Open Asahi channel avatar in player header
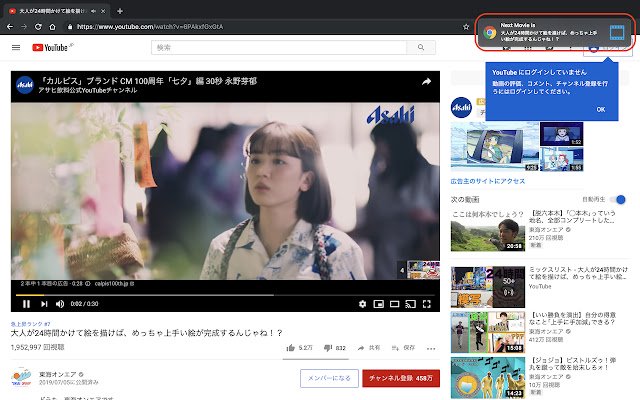 pos(24,85)
